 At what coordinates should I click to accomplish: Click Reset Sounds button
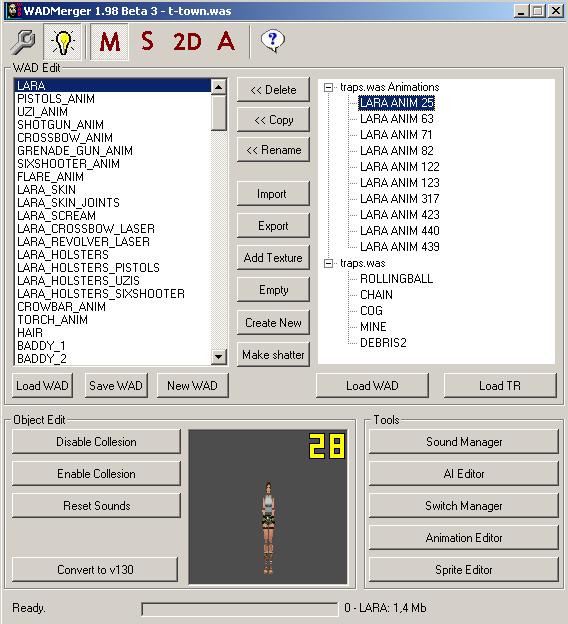point(96,506)
